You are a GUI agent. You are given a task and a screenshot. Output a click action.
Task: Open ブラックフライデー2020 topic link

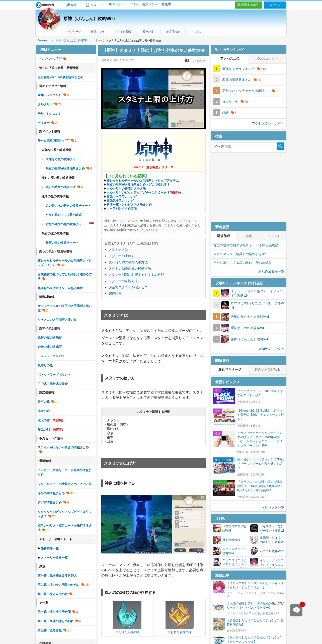[260, 393]
